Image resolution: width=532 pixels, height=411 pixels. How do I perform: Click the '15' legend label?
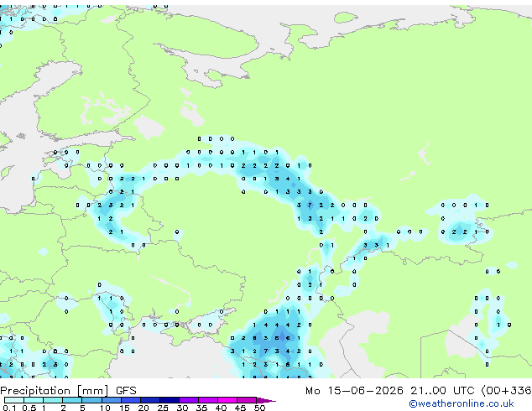[x=124, y=408]
